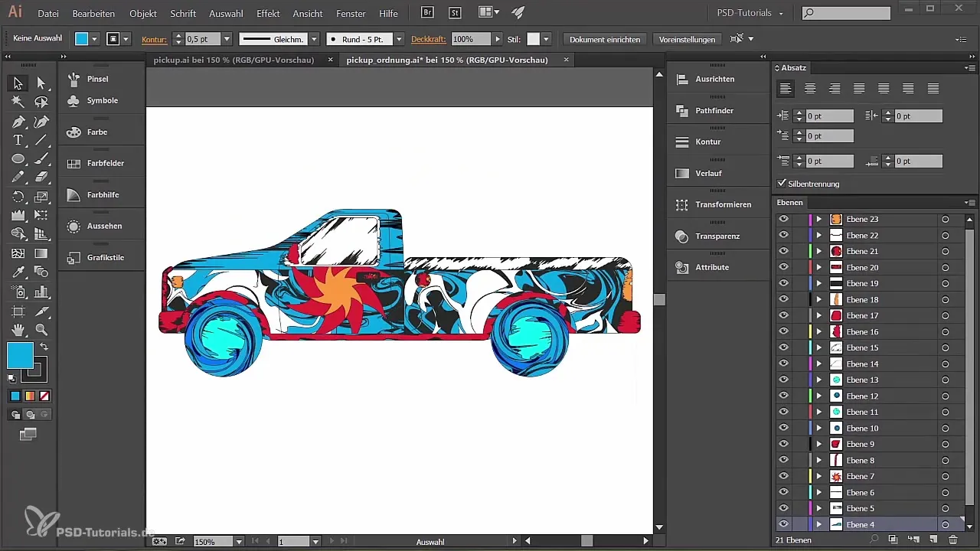980x551 pixels.
Task: Expand layer Ebene 22
Action: [818, 235]
